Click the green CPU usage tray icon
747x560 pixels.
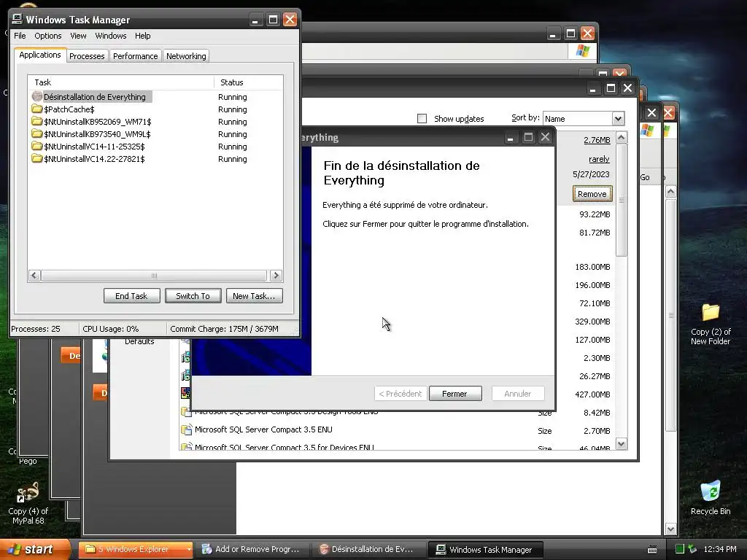[x=680, y=549]
